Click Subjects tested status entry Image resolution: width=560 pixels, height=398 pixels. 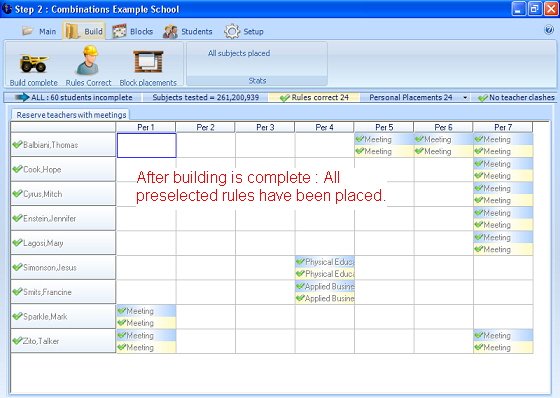pyautogui.click(x=206, y=97)
